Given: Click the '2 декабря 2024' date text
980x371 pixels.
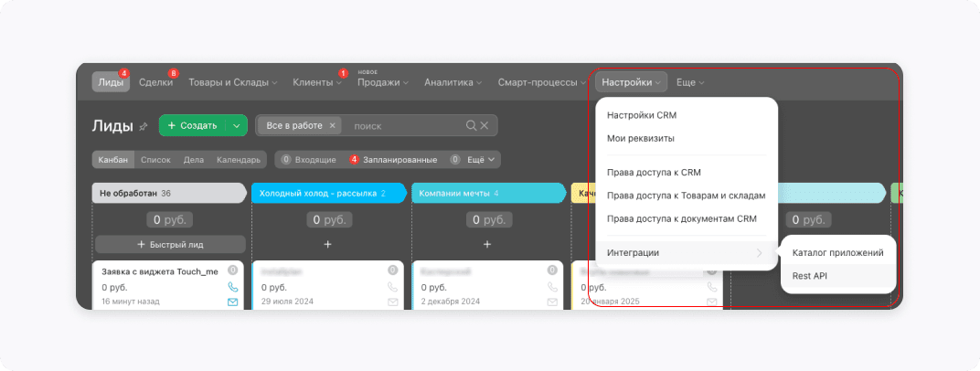Looking at the screenshot, I should click(x=451, y=302).
